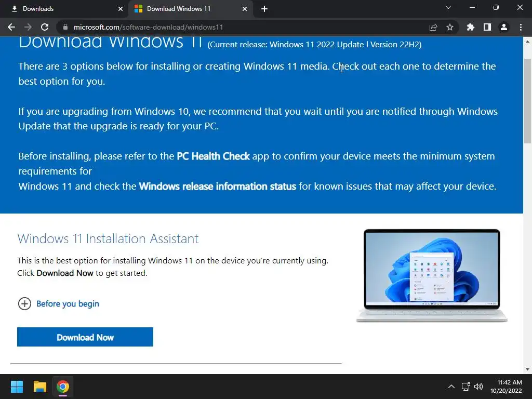Show hidden system tray icons
The image size is (532, 399).
(451, 387)
